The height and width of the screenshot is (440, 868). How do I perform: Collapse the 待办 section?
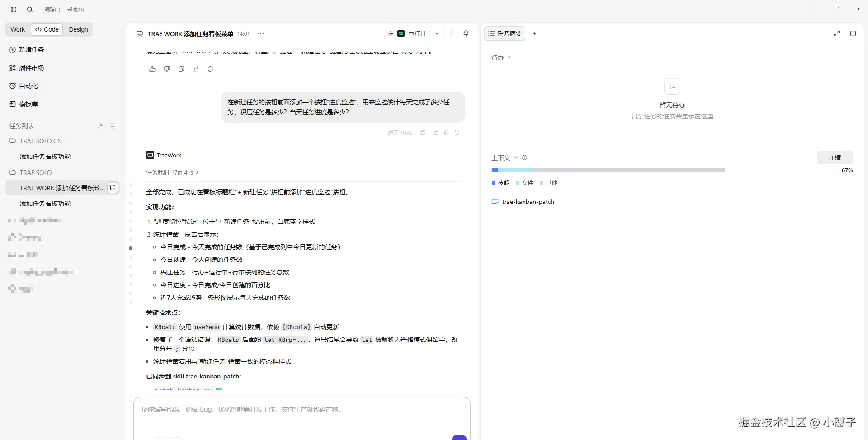pos(501,57)
